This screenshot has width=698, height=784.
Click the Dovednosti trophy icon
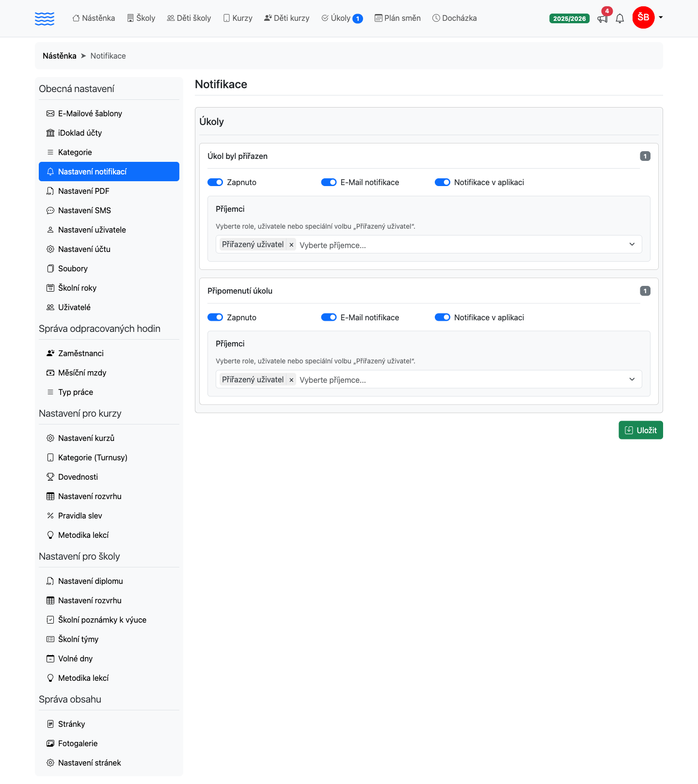(x=50, y=477)
